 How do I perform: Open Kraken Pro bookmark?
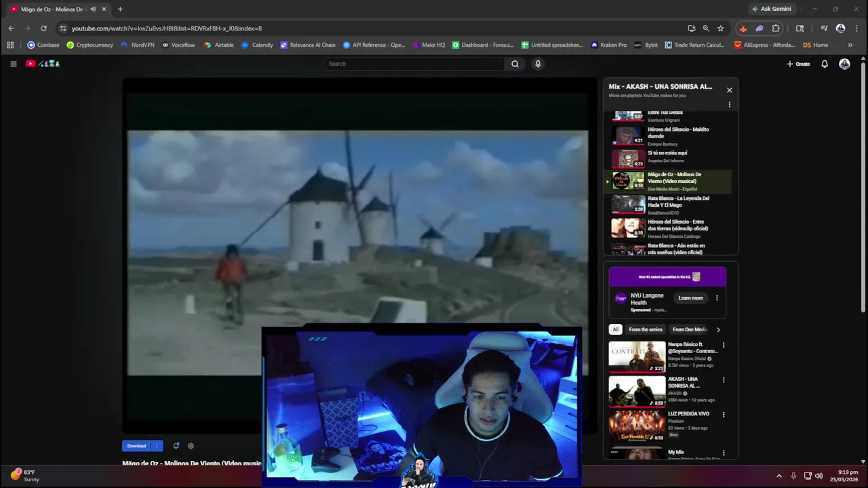click(608, 45)
